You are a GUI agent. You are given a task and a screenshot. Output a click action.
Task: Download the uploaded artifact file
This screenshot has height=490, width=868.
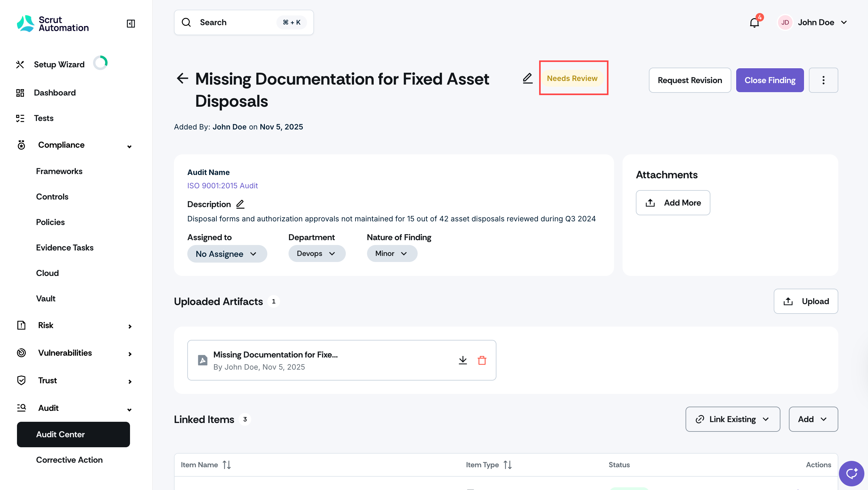pos(463,360)
